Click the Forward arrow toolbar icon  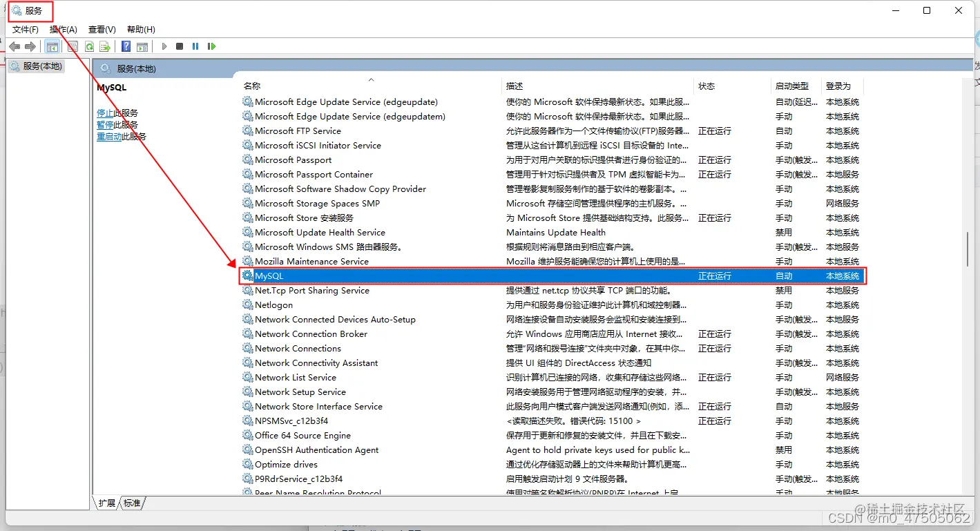tap(30, 46)
